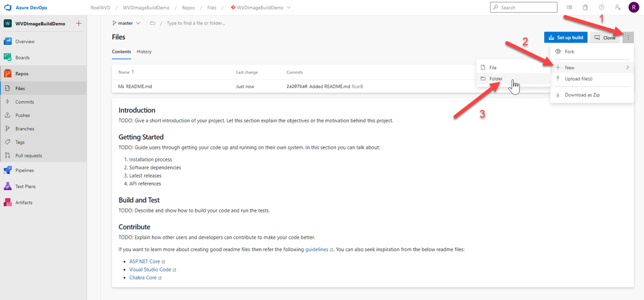
Task: Open the guidelines link in readme
Action: [317, 249]
